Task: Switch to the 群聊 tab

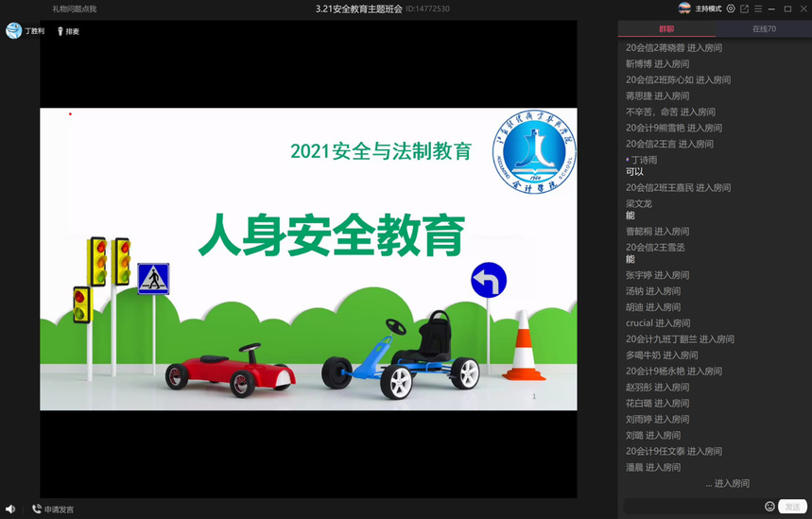Action: [666, 28]
